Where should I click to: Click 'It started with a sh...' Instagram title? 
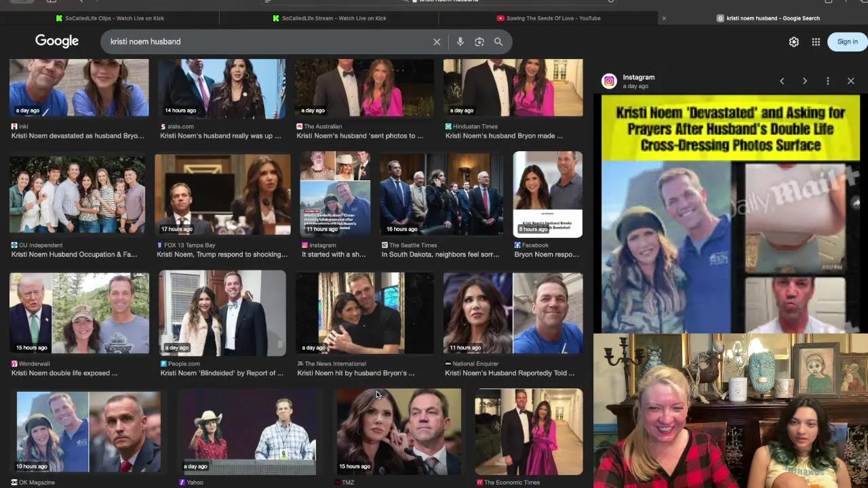point(334,254)
